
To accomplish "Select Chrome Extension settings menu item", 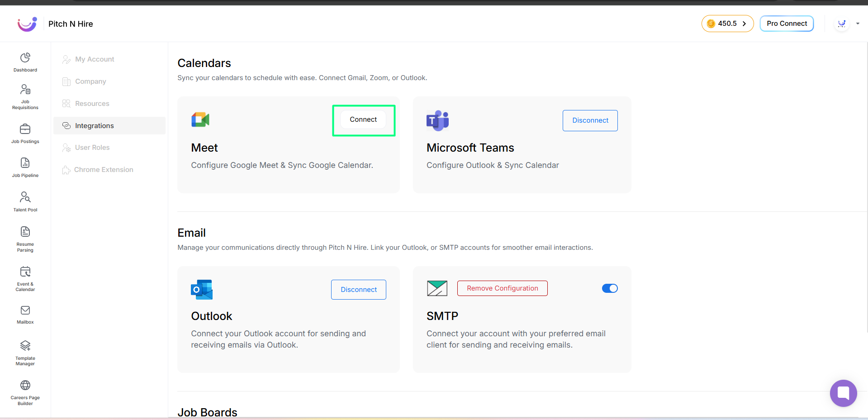I will [x=109, y=170].
